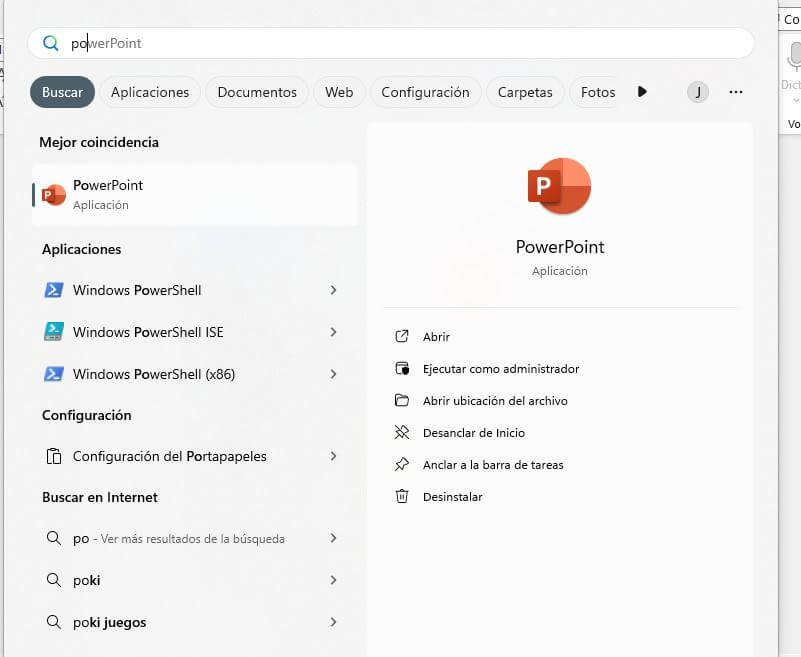Expand the Windows PowerShell result chevron
The height and width of the screenshot is (657, 801).
pyautogui.click(x=333, y=290)
